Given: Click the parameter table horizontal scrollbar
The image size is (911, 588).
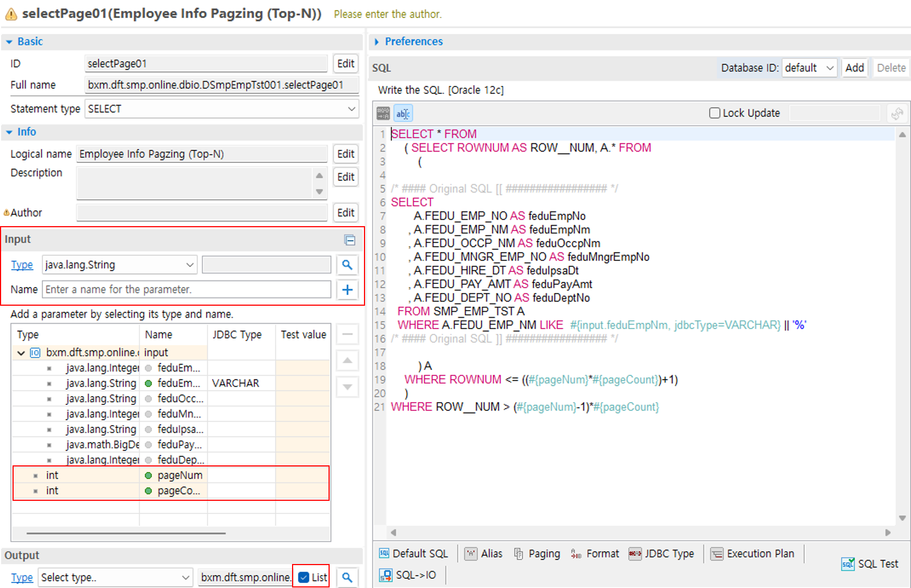Looking at the screenshot, I should pos(126,533).
